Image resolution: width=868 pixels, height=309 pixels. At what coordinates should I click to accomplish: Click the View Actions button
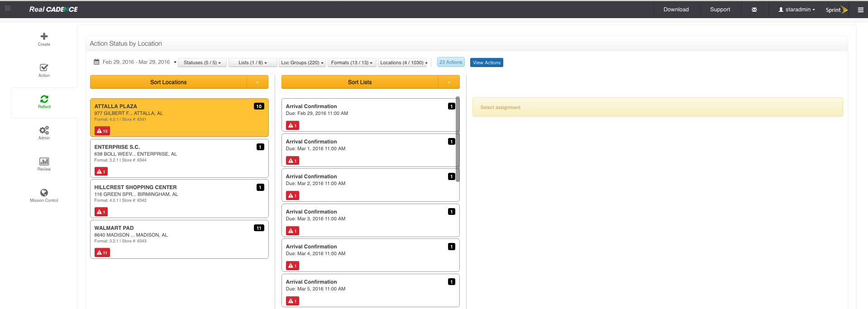tap(486, 63)
